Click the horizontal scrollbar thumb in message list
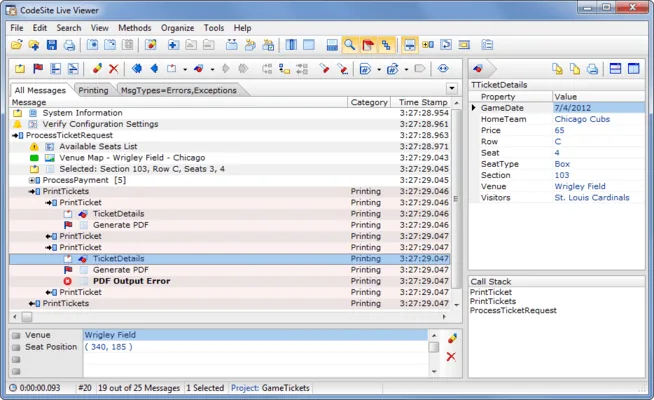 pos(27,317)
